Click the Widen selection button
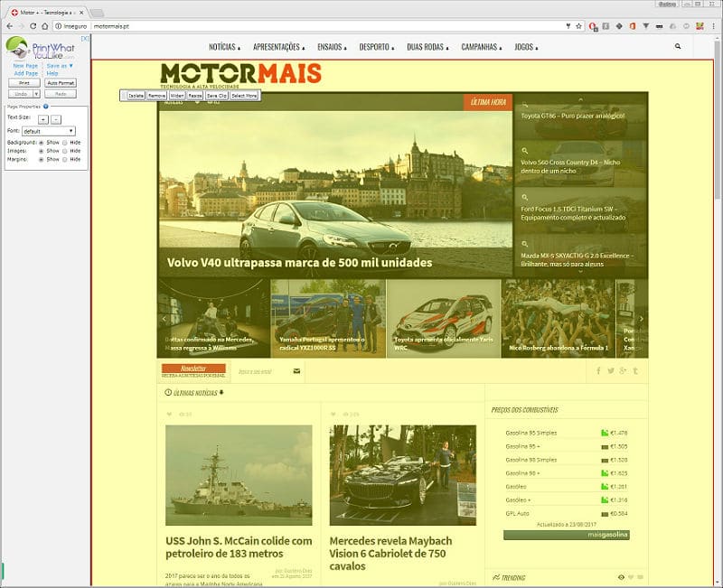 pos(177,96)
